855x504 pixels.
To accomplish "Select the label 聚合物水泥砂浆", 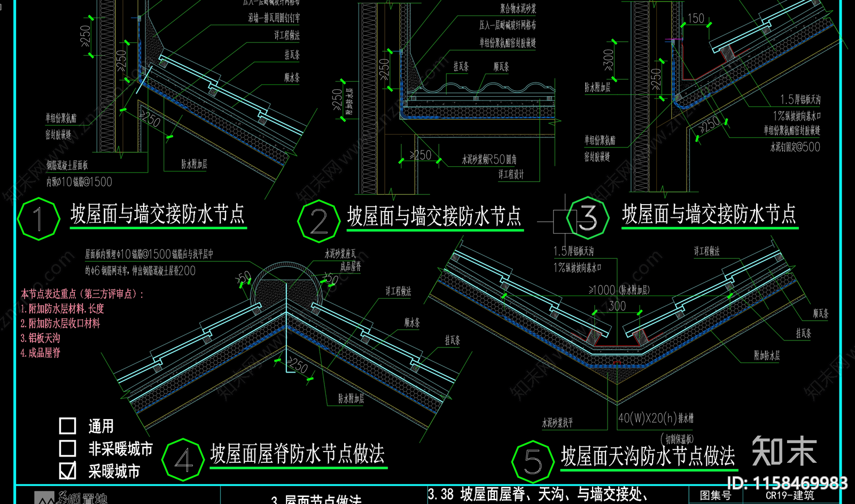I will (x=518, y=9).
